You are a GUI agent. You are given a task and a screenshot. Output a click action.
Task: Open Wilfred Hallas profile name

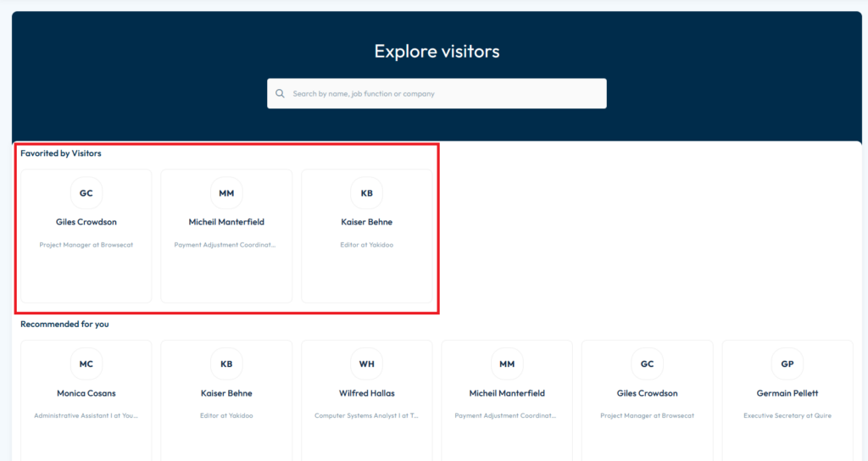[366, 393]
